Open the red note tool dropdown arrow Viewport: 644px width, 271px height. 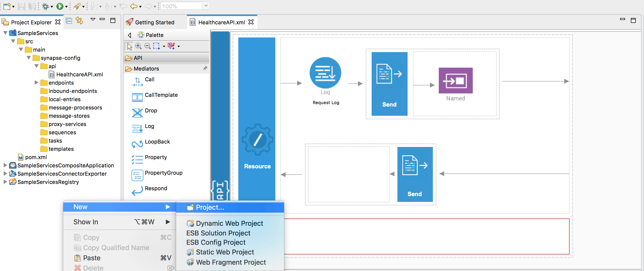pos(179,46)
